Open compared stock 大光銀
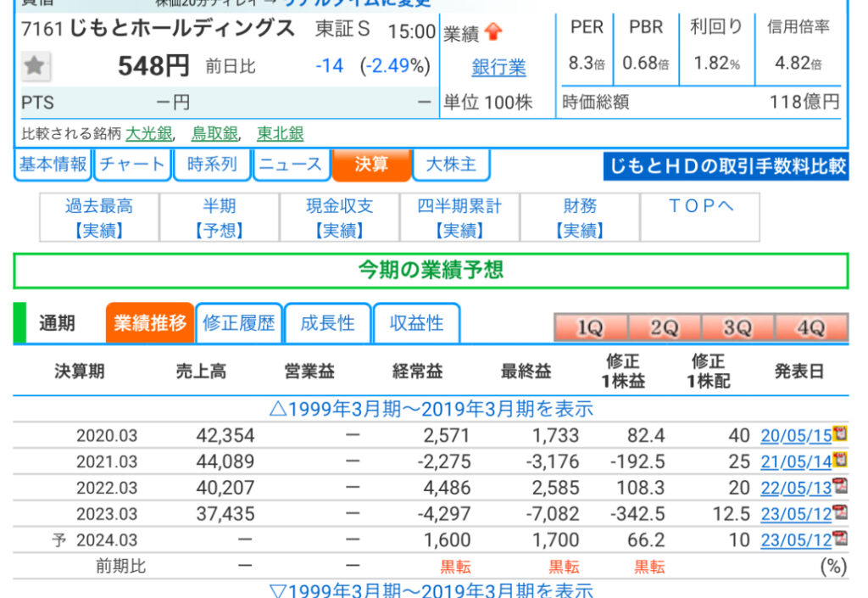Image resolution: width=868 pixels, height=598 pixels. [x=149, y=133]
